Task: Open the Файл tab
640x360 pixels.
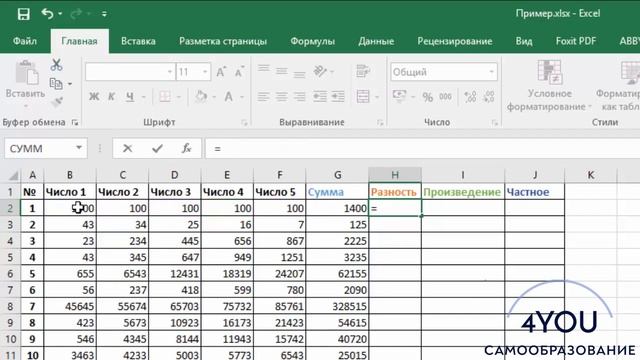Action: [24, 41]
